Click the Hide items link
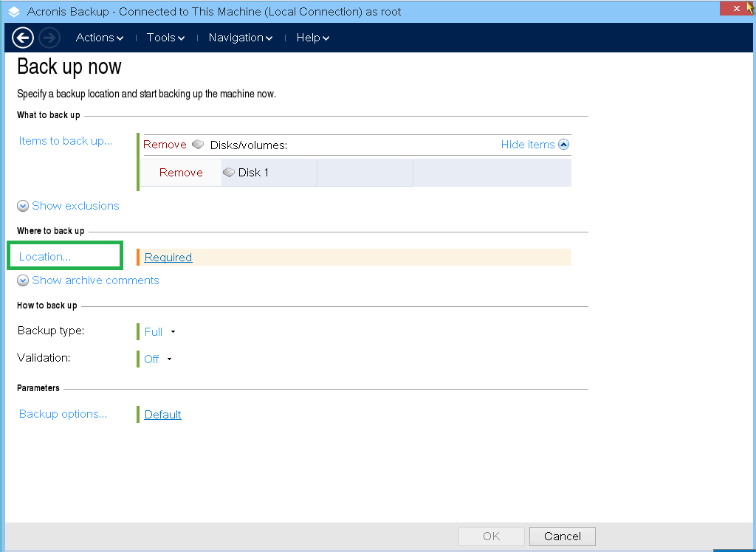Viewport: 756px width, 552px height. [x=528, y=145]
